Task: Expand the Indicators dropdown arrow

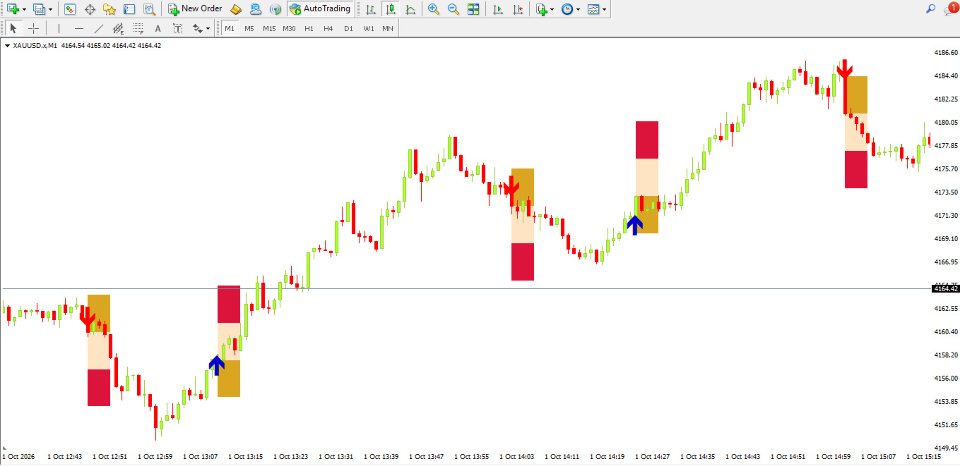Action: tap(552, 9)
